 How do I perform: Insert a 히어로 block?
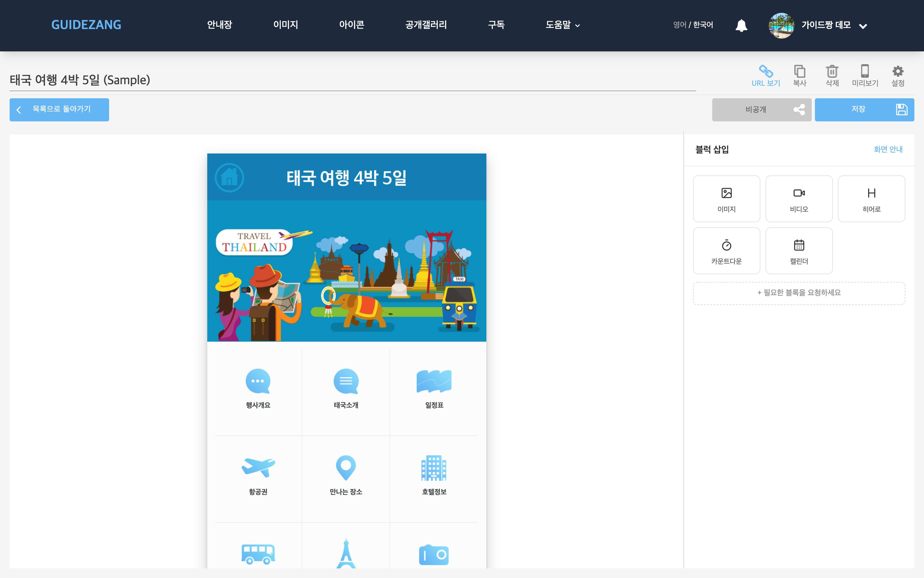(x=871, y=199)
